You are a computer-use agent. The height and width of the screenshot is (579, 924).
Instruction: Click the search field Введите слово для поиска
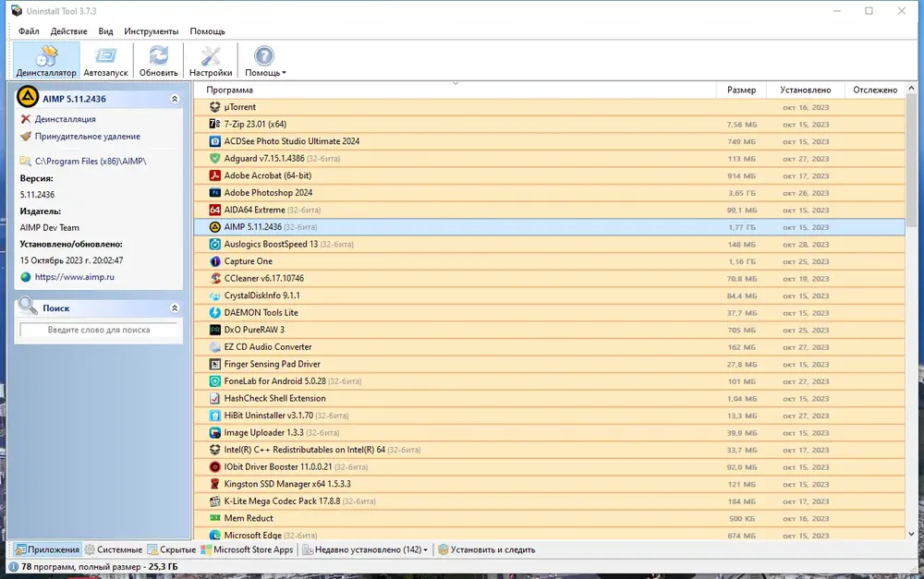click(x=99, y=330)
